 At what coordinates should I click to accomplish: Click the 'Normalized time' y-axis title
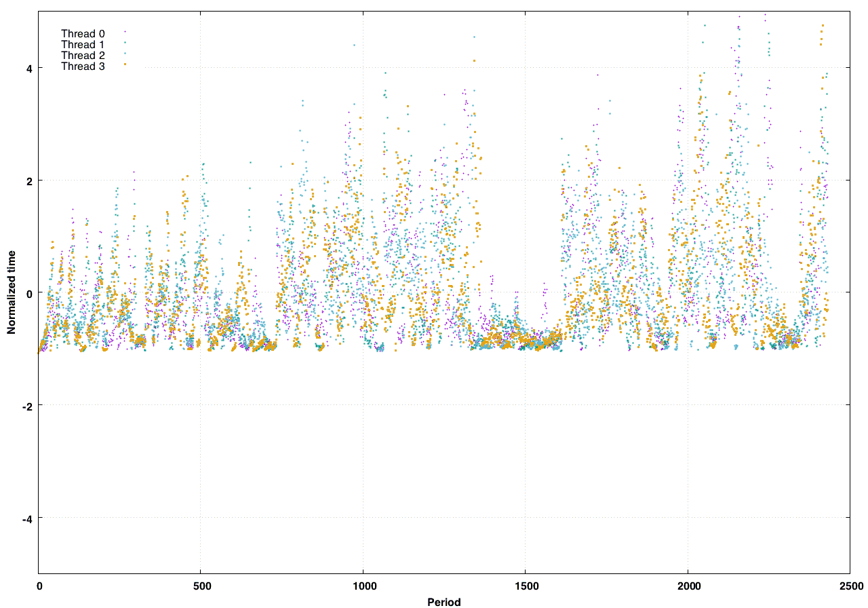pyautogui.click(x=12, y=292)
